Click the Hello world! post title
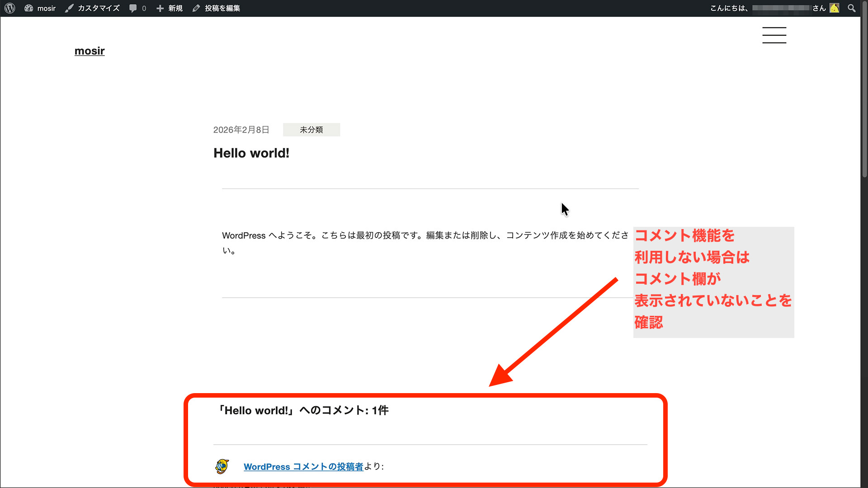 (x=251, y=153)
